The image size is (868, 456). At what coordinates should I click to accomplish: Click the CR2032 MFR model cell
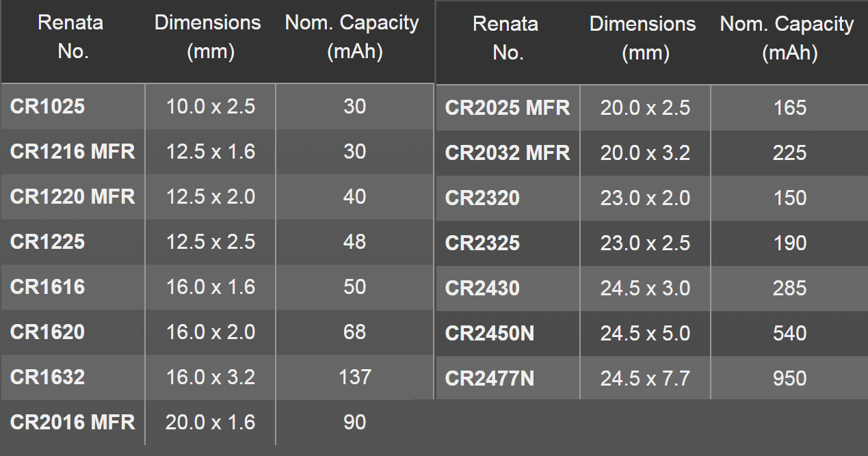(508, 153)
